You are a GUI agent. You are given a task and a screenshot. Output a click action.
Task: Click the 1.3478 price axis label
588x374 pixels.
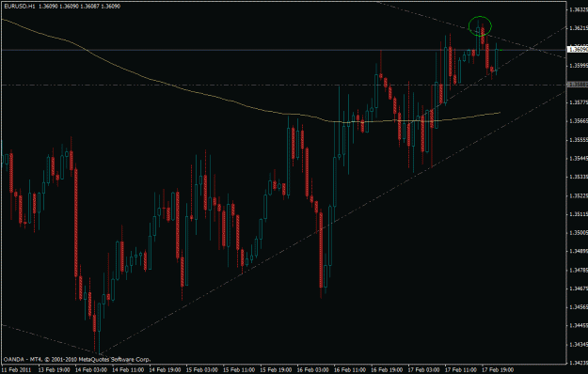[579, 270]
